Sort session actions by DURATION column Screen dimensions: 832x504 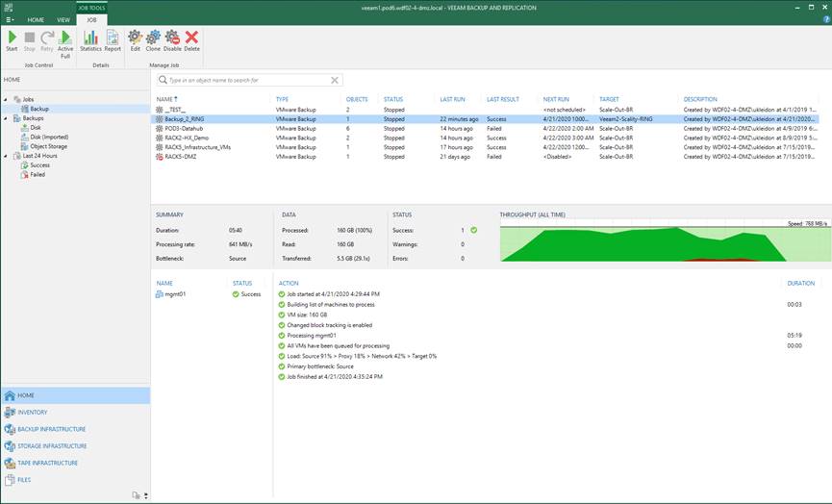[800, 284]
